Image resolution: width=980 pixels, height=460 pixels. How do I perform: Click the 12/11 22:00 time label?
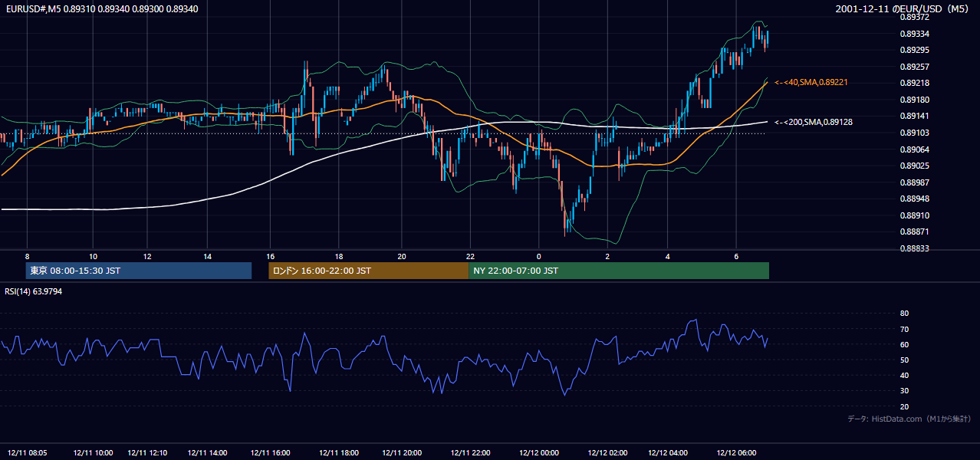pyautogui.click(x=471, y=452)
